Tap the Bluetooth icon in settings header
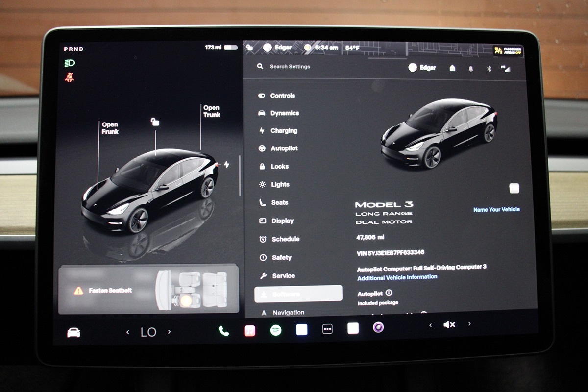Screen dimensions: 588x392 (489, 69)
